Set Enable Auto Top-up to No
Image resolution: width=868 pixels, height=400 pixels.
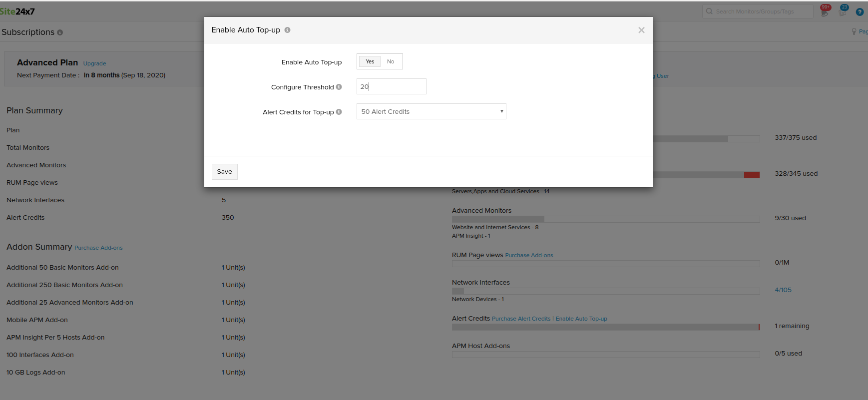coord(391,61)
